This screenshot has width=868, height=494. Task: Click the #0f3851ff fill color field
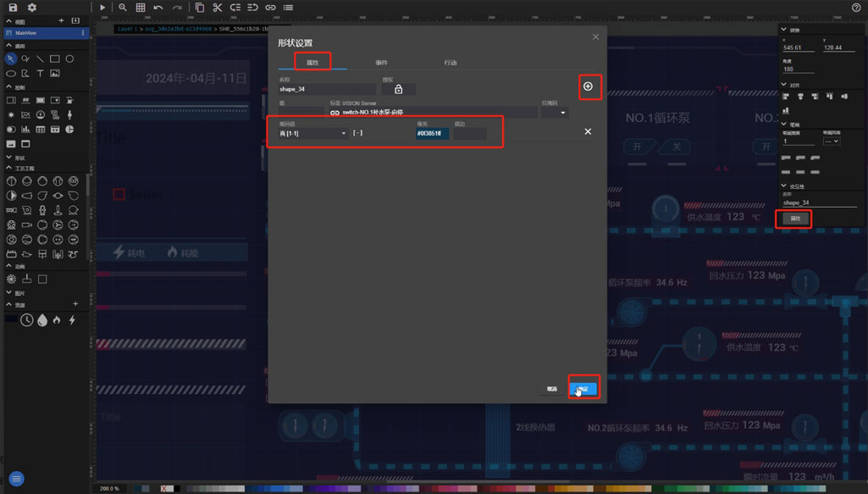coord(432,133)
